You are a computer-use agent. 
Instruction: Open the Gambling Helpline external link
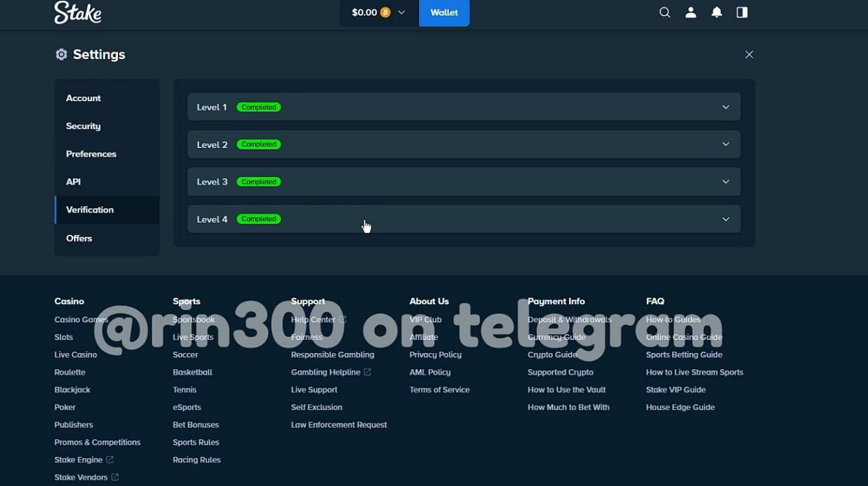tap(331, 373)
